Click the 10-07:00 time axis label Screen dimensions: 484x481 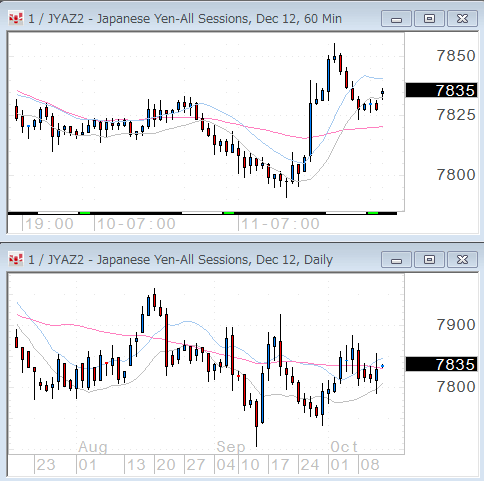pyautogui.click(x=136, y=224)
